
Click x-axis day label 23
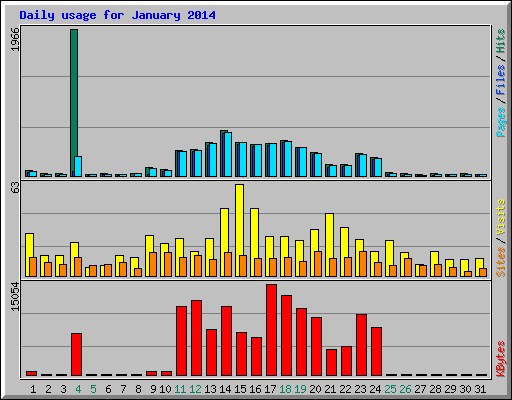coord(360,389)
